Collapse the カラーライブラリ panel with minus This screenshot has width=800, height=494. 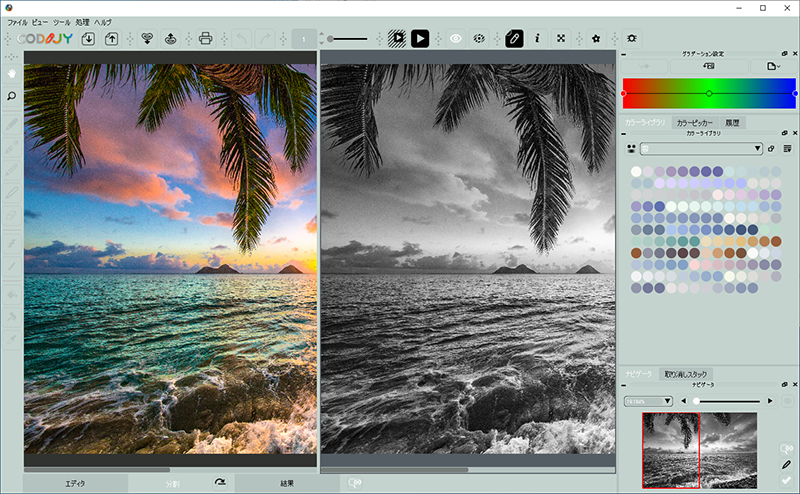click(623, 134)
